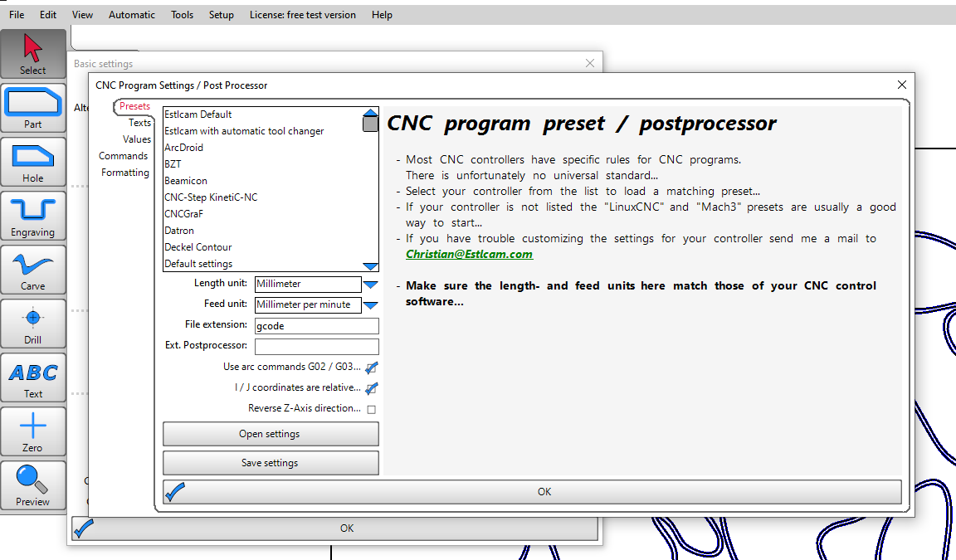The width and height of the screenshot is (956, 560).
Task: Click Christian@Estlcam.com email link
Action: coord(469,255)
